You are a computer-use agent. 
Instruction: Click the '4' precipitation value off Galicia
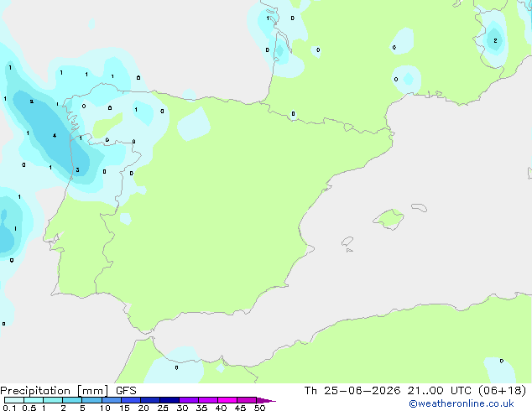(55, 136)
